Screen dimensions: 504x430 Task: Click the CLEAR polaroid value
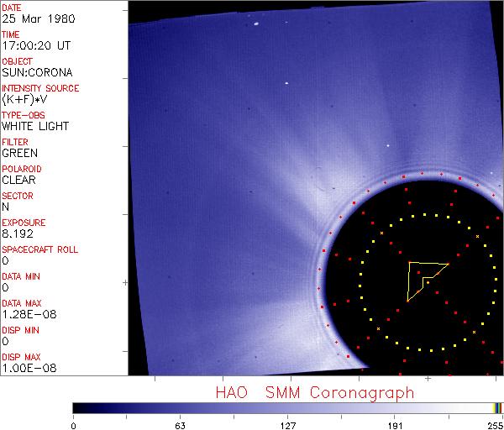(x=18, y=180)
